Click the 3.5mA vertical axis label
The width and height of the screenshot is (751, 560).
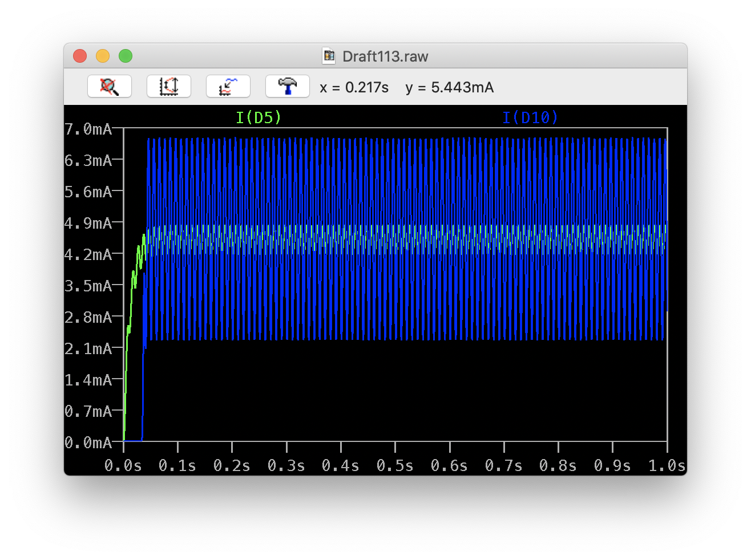point(88,286)
